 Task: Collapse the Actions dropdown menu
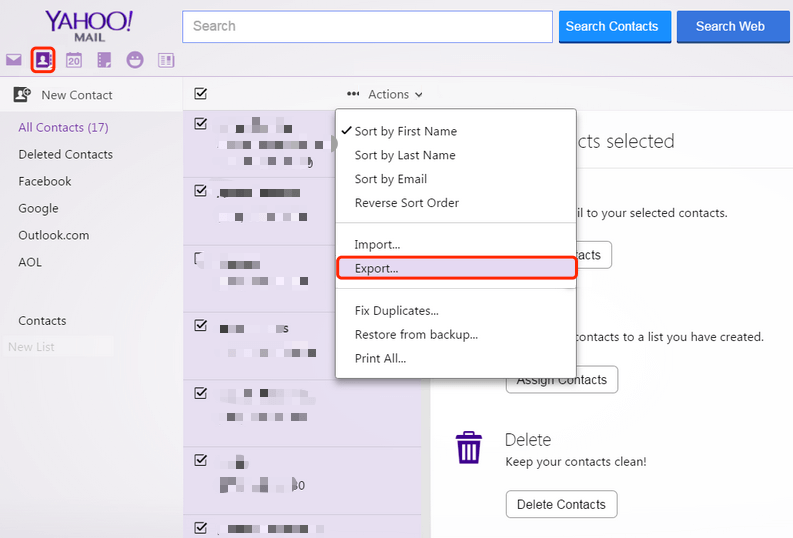click(x=395, y=95)
